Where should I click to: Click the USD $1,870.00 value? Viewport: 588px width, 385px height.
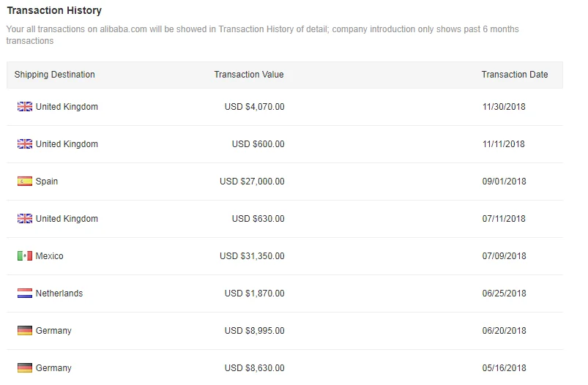coord(254,294)
